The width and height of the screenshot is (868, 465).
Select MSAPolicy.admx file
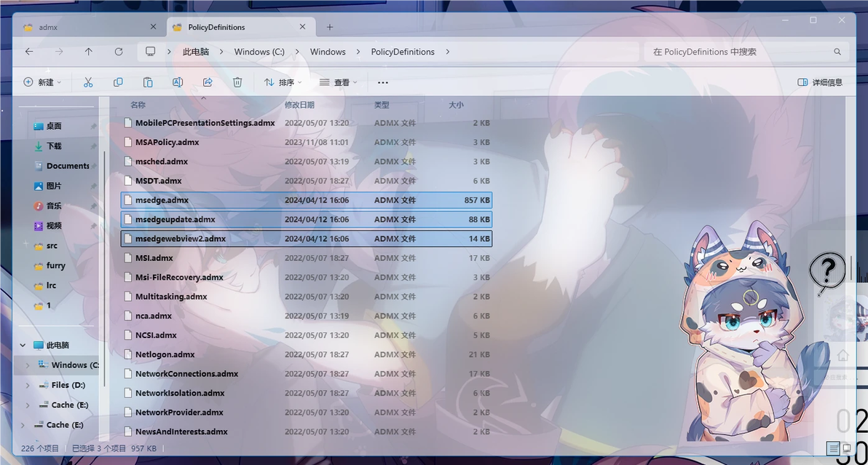[307, 142]
